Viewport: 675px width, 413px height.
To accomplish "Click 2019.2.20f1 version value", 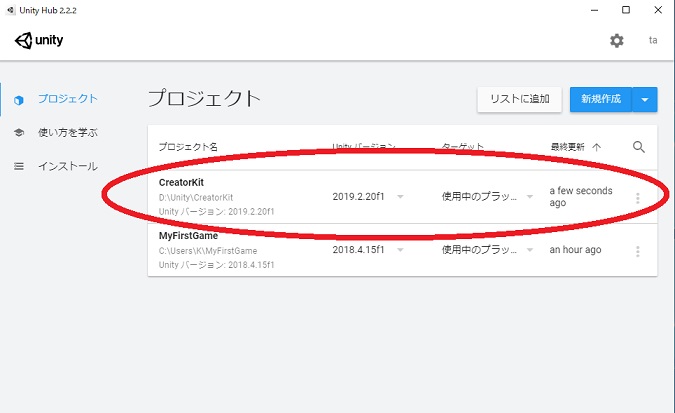I will tap(358, 197).
